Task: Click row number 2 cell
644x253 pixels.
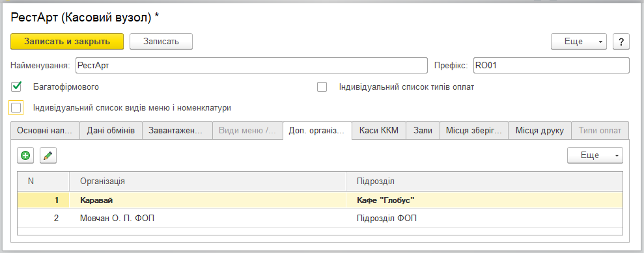Action: 43,218
